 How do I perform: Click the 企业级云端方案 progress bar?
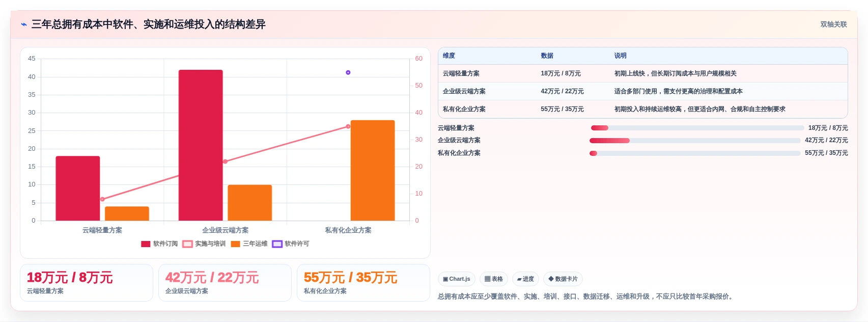[x=695, y=141]
